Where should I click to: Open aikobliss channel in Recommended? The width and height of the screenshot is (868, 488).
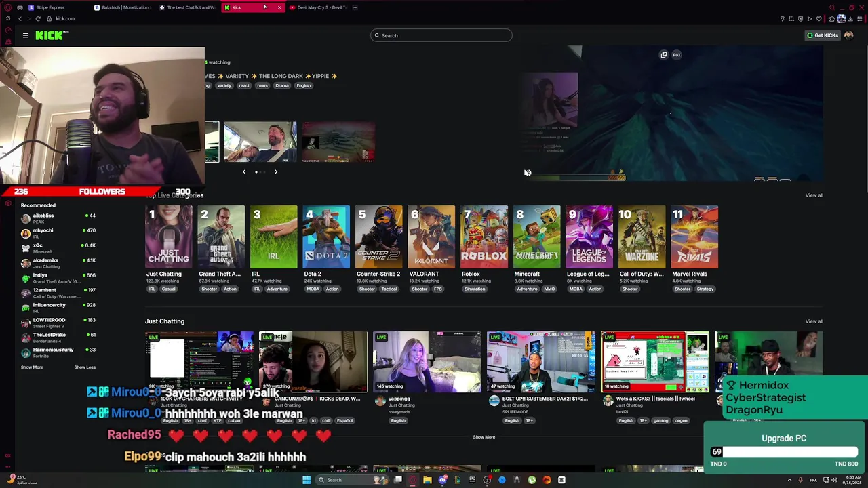tap(58, 218)
